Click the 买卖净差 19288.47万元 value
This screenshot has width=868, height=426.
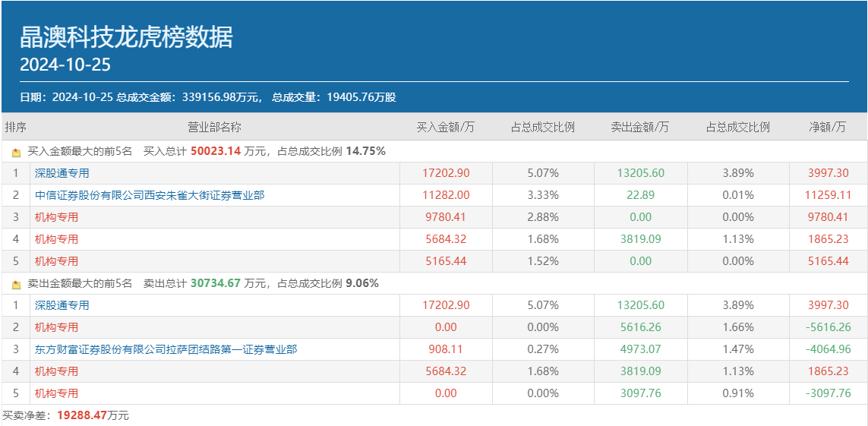tap(93, 415)
